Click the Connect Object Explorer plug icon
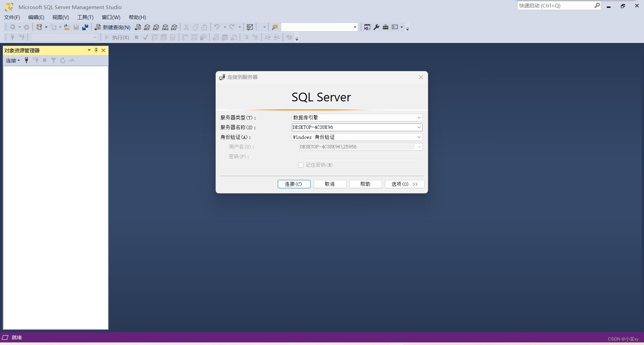Screen dimensions: 644x345 26,60
